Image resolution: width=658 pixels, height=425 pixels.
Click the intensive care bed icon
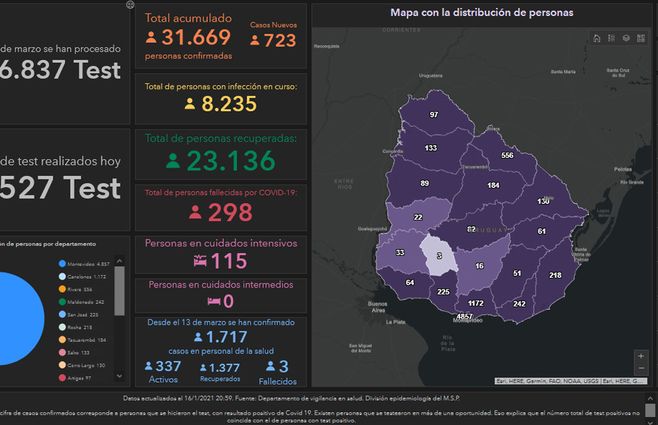click(x=199, y=261)
